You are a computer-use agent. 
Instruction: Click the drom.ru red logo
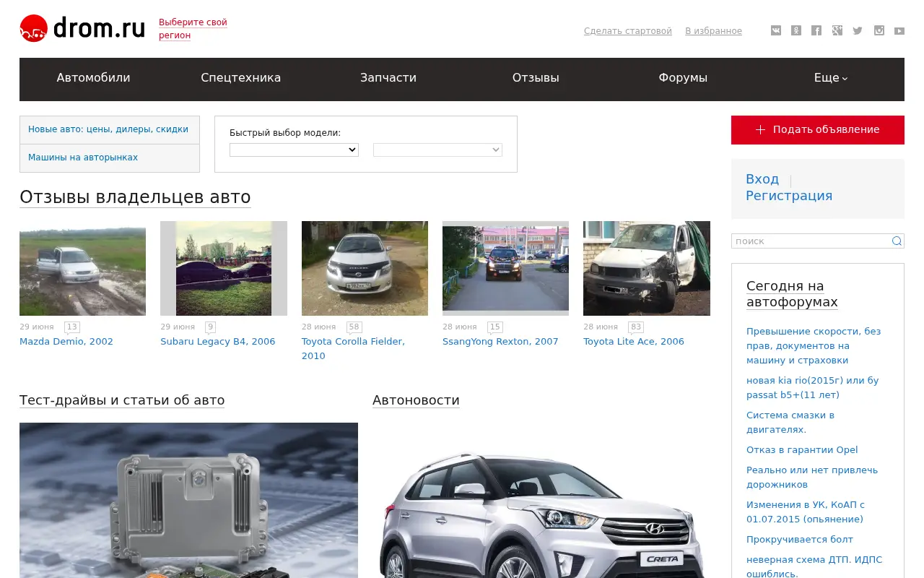click(x=82, y=28)
